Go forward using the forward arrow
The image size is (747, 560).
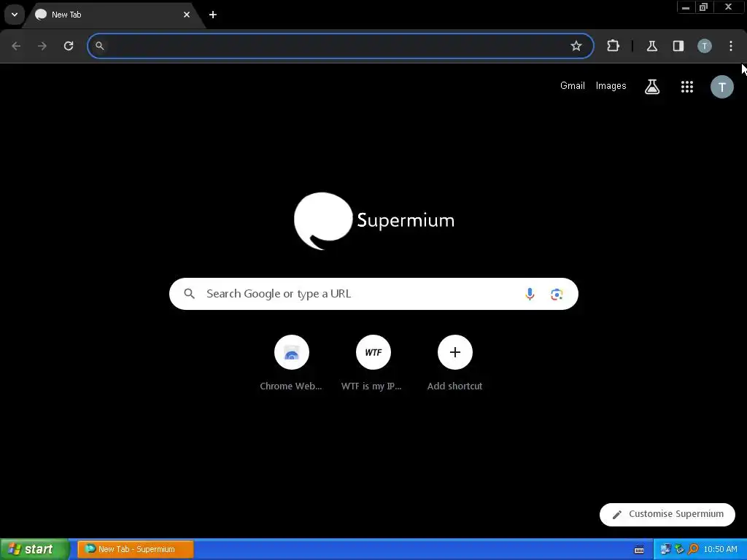click(x=42, y=46)
